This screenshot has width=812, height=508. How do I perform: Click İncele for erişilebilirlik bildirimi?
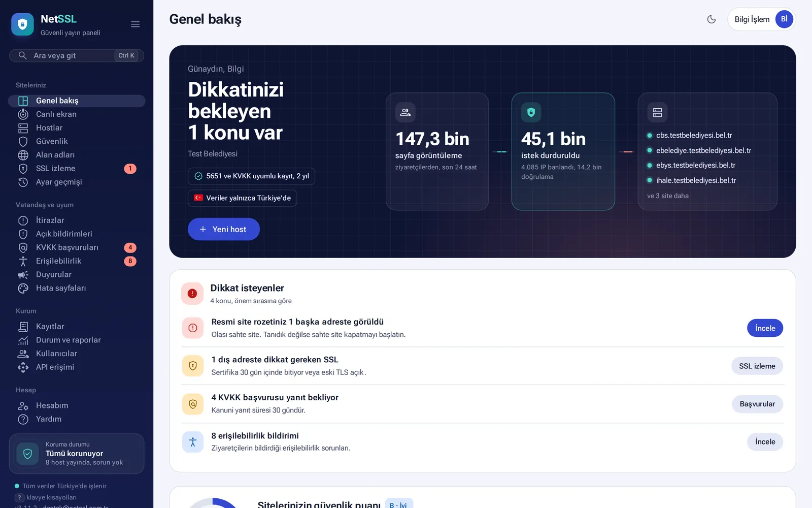tap(765, 442)
